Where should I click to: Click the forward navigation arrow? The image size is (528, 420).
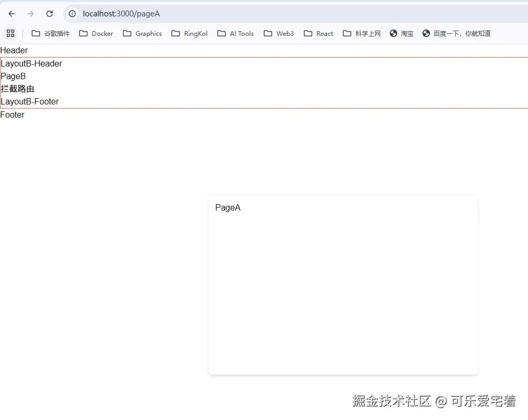30,14
